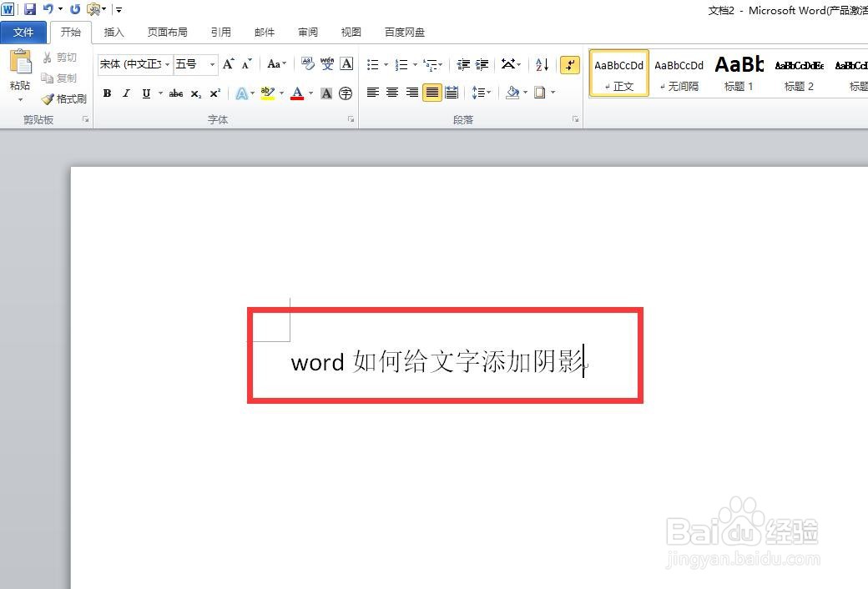Apply the 正文 (Normal) style
Viewport: 868px width, 589px height.
point(619,73)
